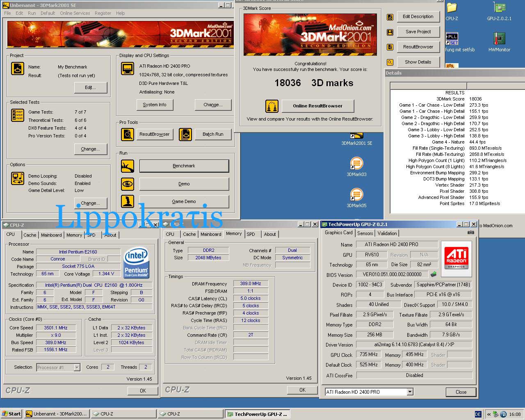
Task: Click Change... under Options
Action: click(x=91, y=203)
